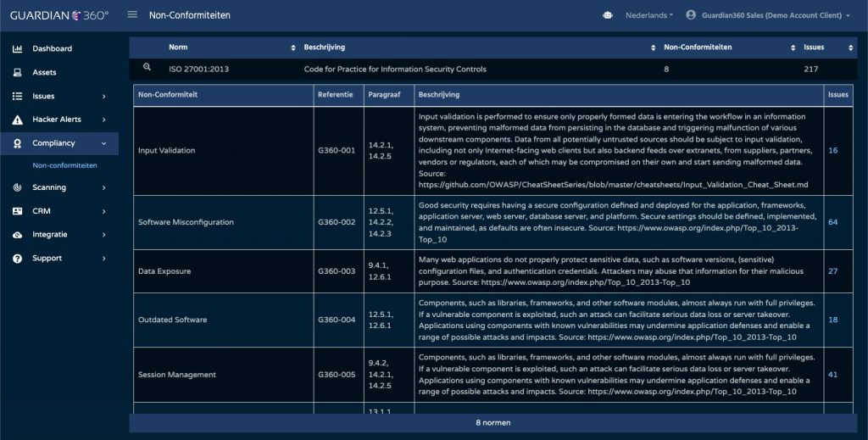Click 'Code for Practice for Information Security Controls'
Image resolution: width=868 pixels, height=440 pixels.
point(395,70)
